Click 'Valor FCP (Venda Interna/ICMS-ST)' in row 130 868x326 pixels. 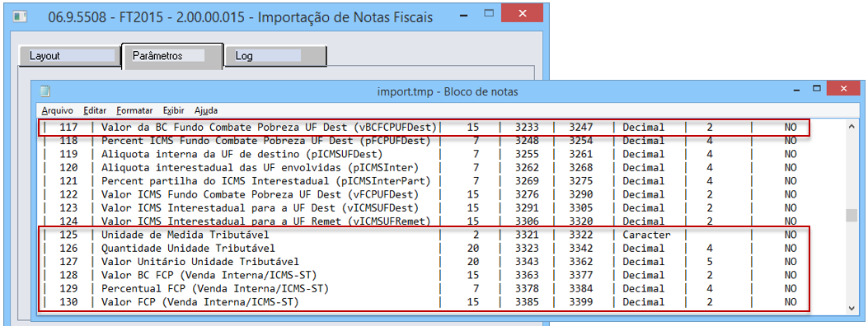pos(199,302)
